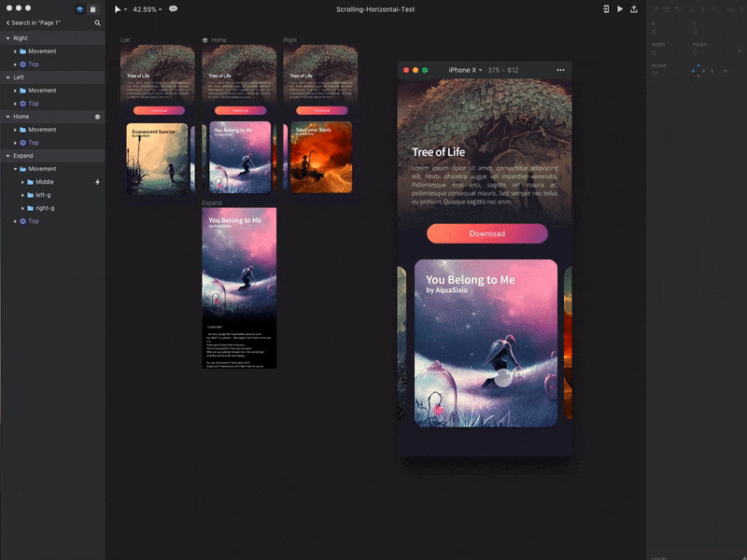Start the prototype preview with play icon

(x=620, y=9)
